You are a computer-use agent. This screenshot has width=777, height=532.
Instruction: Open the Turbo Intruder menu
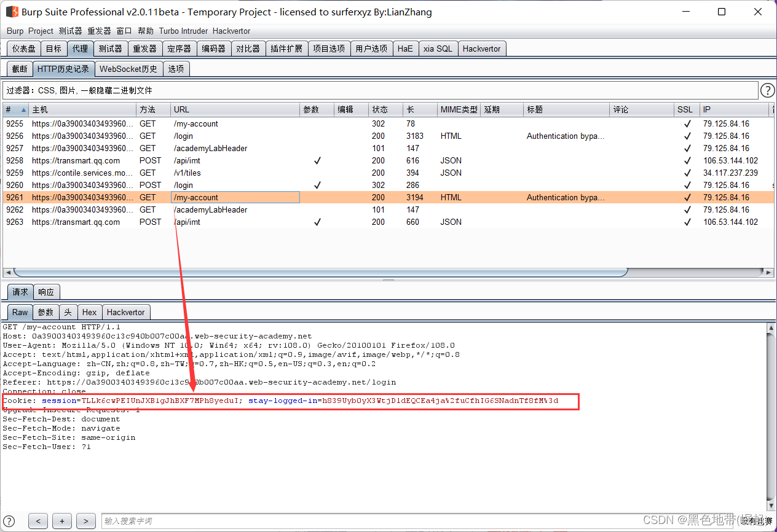(x=183, y=31)
